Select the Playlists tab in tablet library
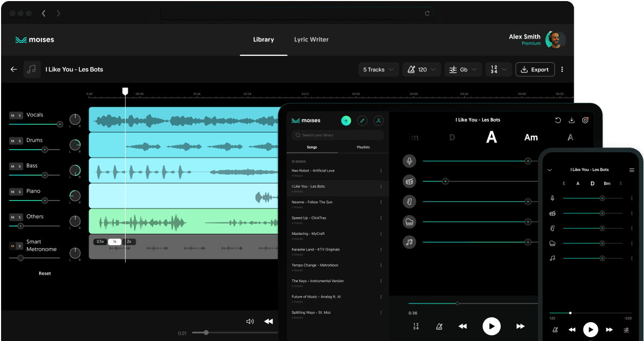This screenshot has height=341, width=644. (x=363, y=147)
